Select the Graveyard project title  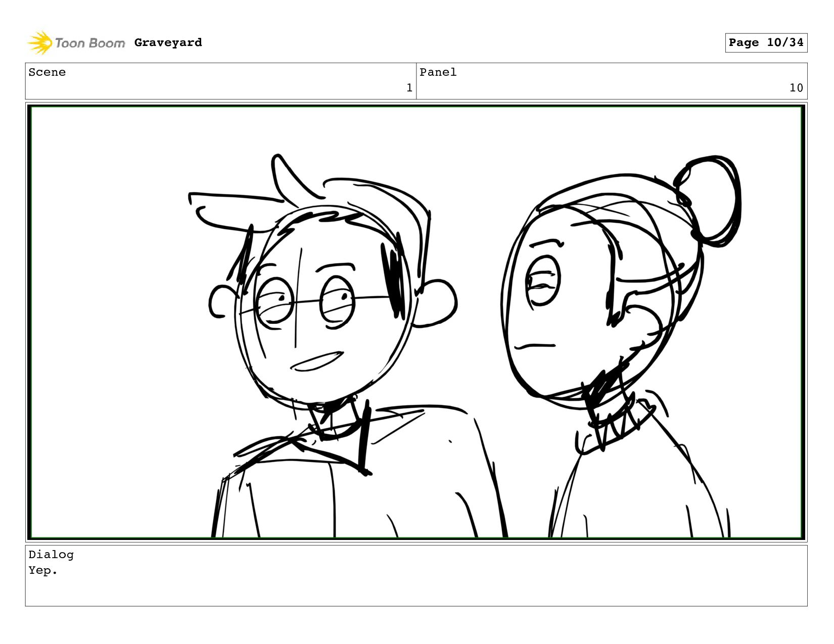pyautogui.click(x=168, y=42)
